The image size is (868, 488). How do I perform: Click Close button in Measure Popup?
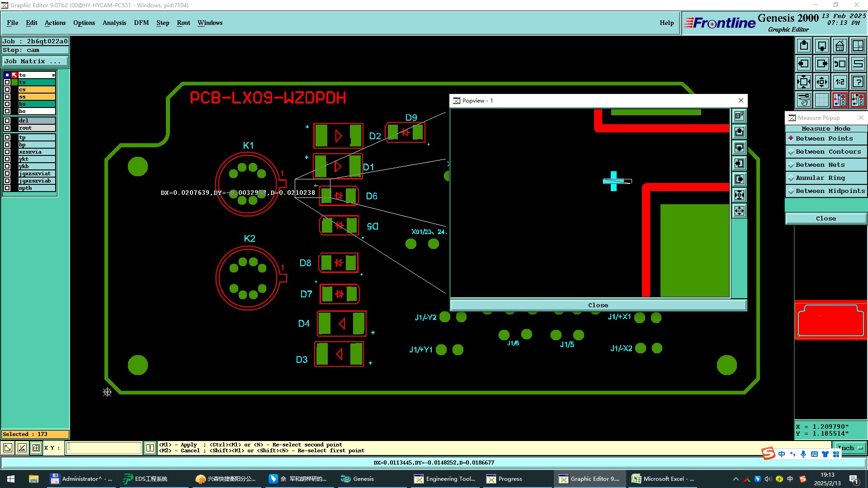click(x=826, y=219)
